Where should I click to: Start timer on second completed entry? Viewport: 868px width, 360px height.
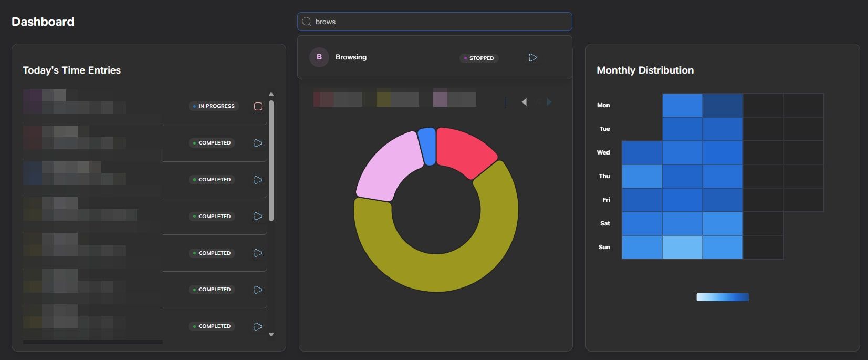[258, 180]
